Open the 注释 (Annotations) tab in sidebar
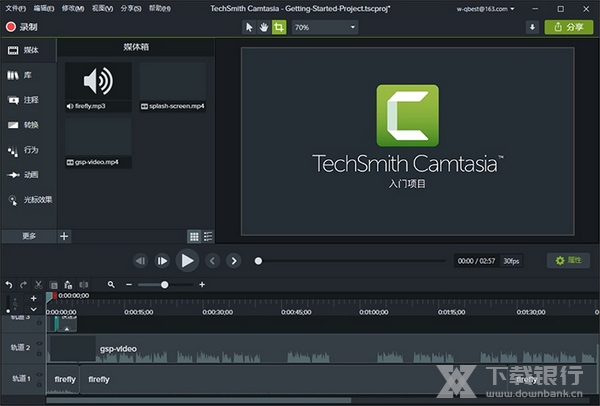Viewport: 600px width, 406px height. [x=29, y=100]
